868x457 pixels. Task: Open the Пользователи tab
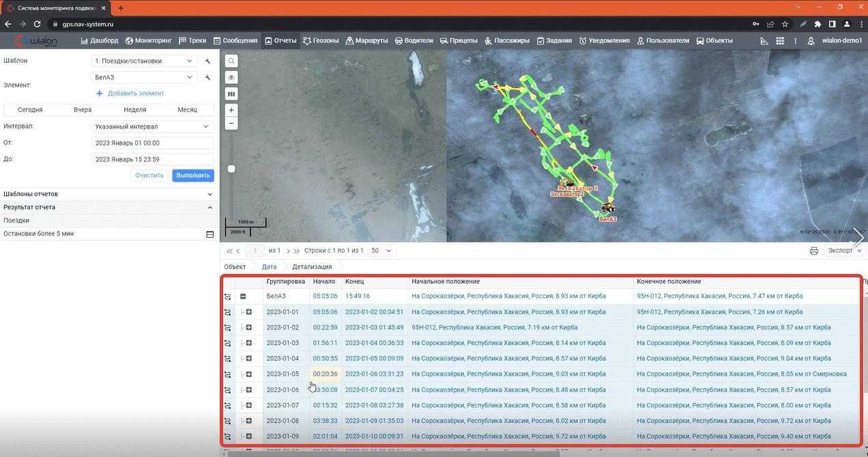(x=663, y=41)
